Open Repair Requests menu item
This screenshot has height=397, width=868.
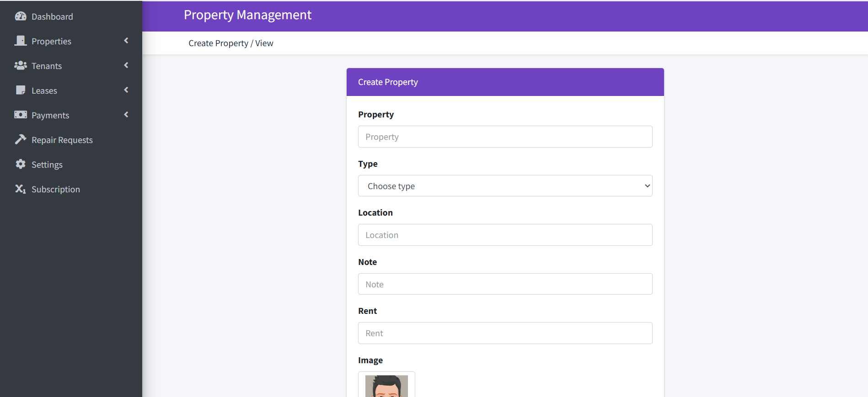point(62,140)
